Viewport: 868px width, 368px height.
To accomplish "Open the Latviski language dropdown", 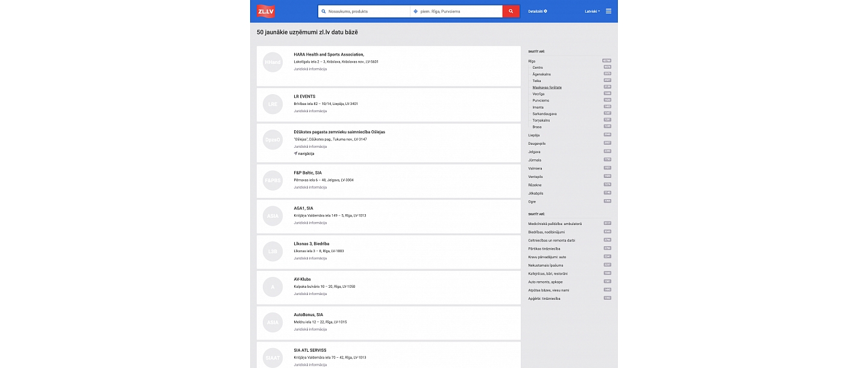I will coord(592,11).
